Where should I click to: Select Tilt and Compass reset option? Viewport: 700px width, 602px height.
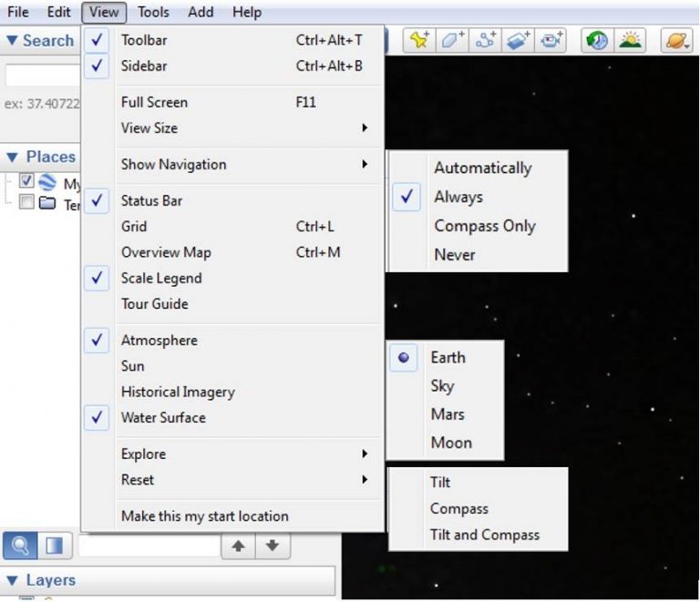click(x=478, y=536)
